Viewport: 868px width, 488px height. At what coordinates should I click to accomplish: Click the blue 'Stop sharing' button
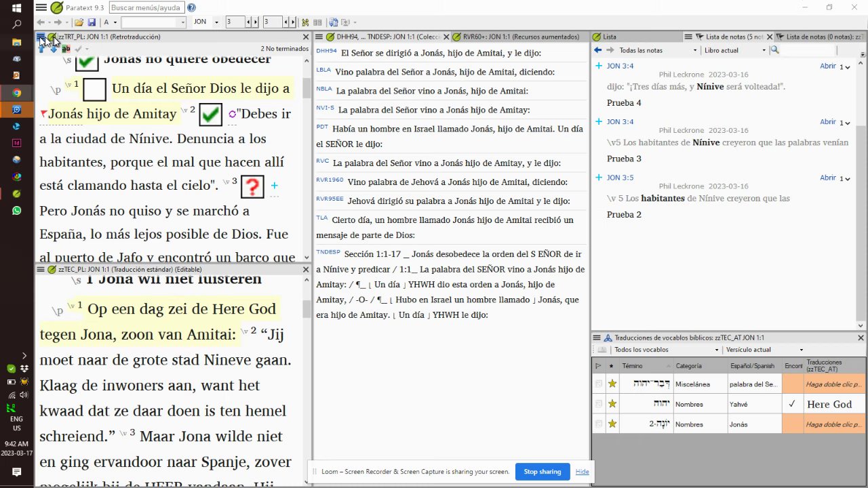(x=542, y=472)
